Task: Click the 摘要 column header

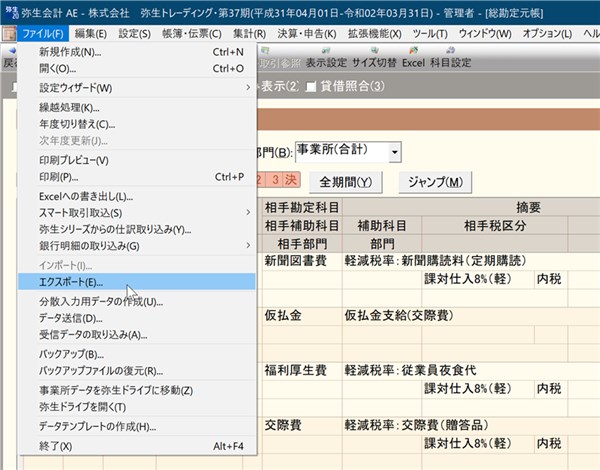Action: tap(528, 207)
